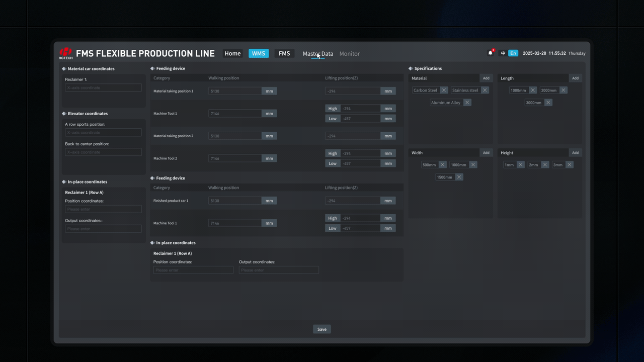Click the Elevator coordinates heading
644x362 pixels.
(88, 114)
